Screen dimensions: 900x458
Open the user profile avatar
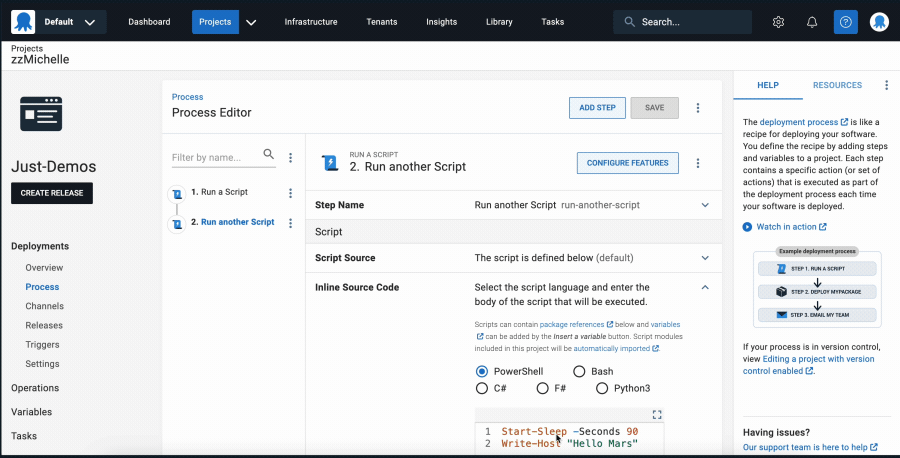[879, 22]
